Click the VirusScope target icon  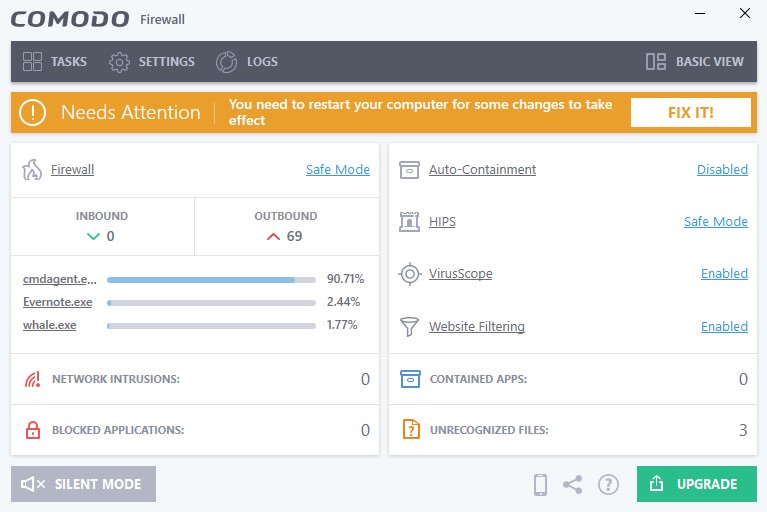point(410,274)
